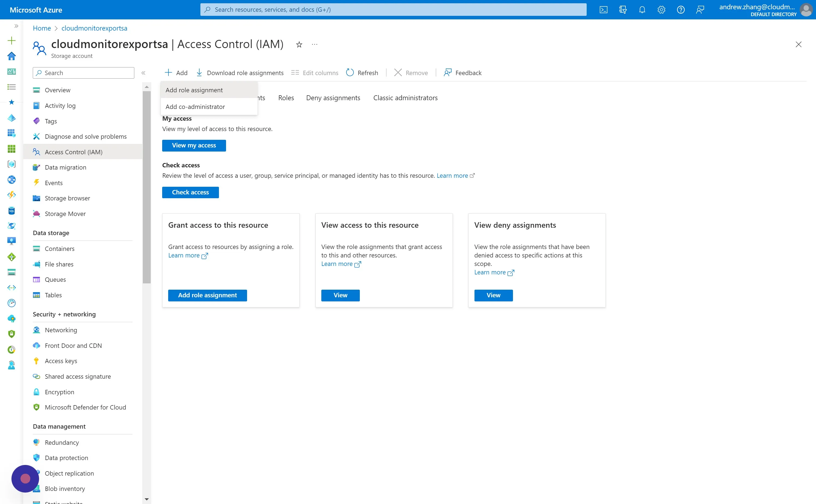Image resolution: width=816 pixels, height=504 pixels.
Task: Open Data migration menu item
Action: coord(83,167)
